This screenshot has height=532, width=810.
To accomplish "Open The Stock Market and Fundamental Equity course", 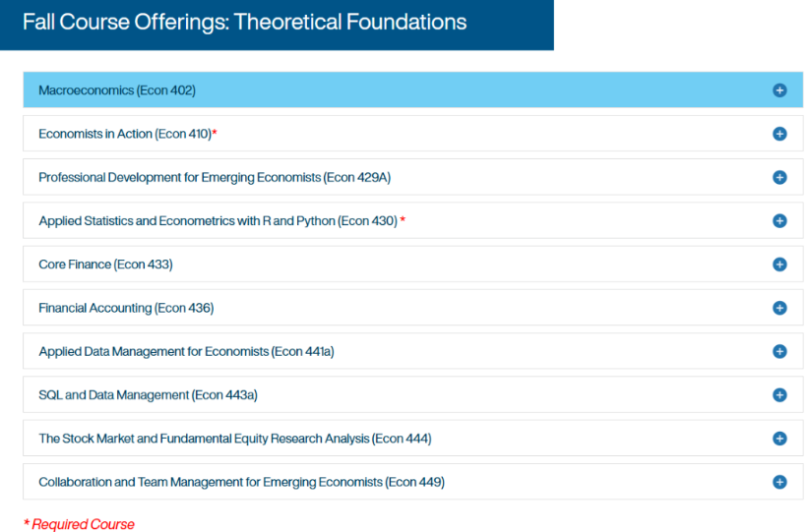I will point(234,439).
